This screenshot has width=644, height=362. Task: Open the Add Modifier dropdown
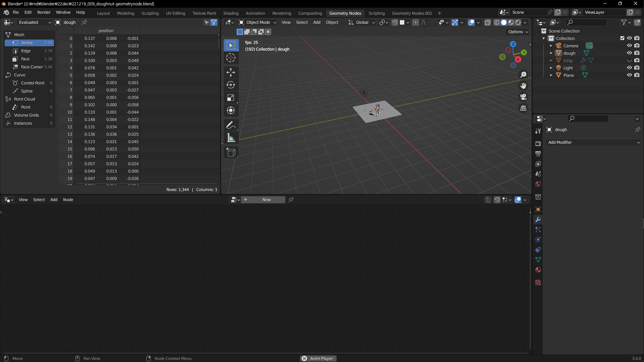tap(593, 142)
